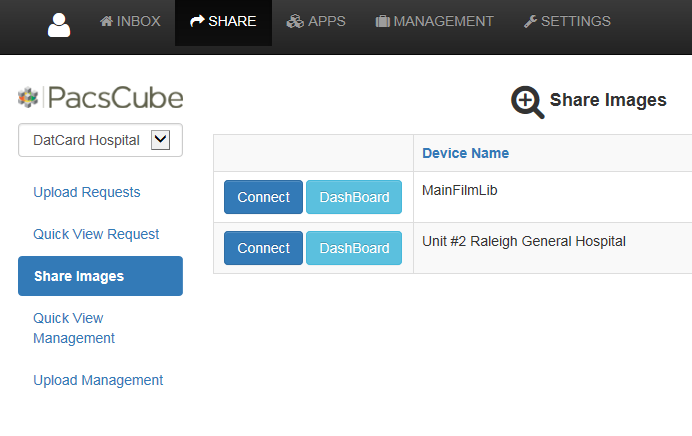Switch to the MANAGEMENT tab

[x=434, y=21]
